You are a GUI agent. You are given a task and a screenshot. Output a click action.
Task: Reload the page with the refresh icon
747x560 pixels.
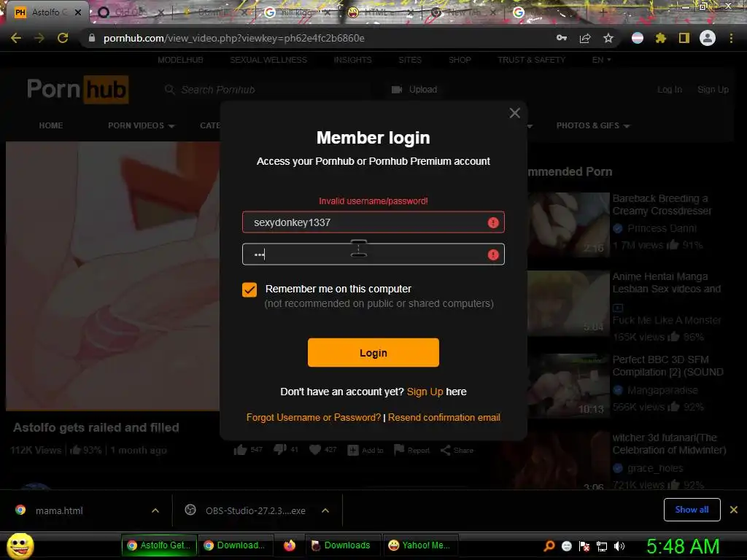[63, 38]
